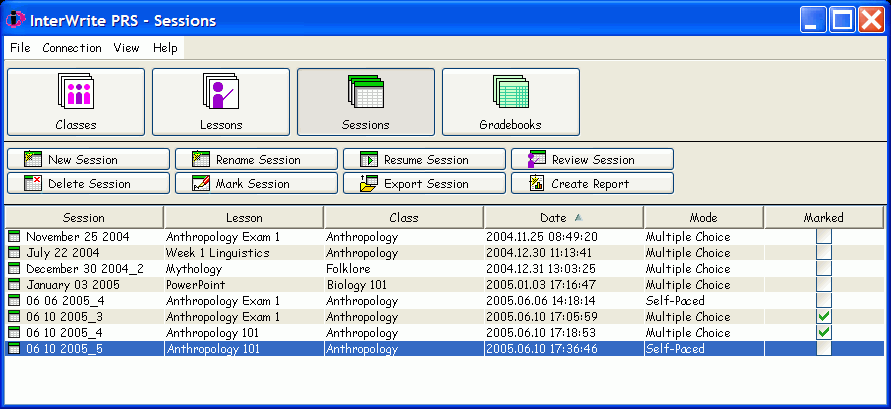Click date 2004.11.25 08:49:20
The image size is (891, 409).
pos(542,237)
